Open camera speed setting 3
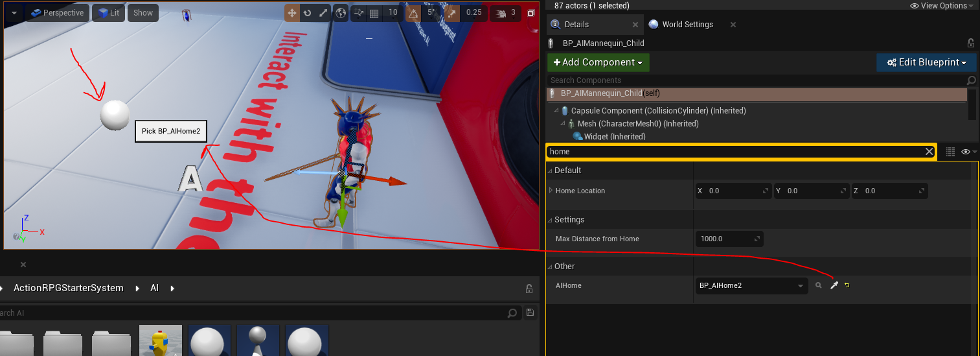 pos(507,12)
